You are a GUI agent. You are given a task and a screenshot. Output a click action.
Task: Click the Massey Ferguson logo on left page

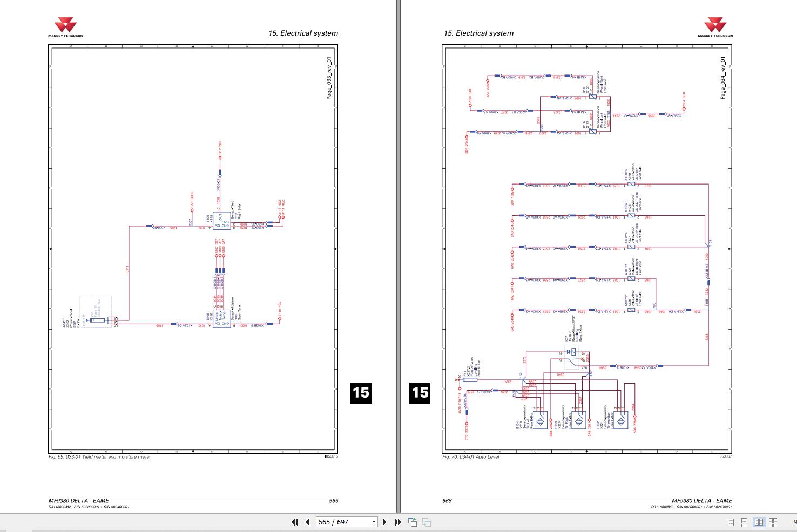tap(65, 27)
